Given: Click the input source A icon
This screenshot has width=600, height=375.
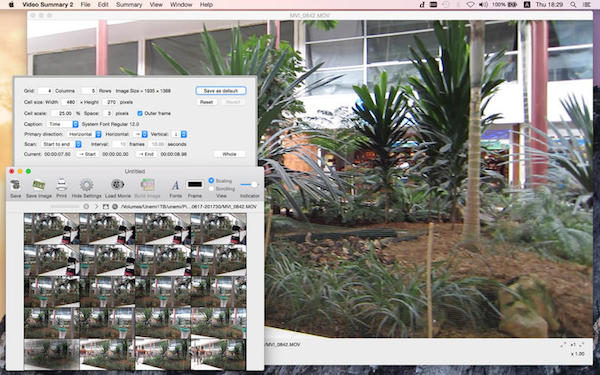Looking at the screenshot, I should [x=527, y=5].
